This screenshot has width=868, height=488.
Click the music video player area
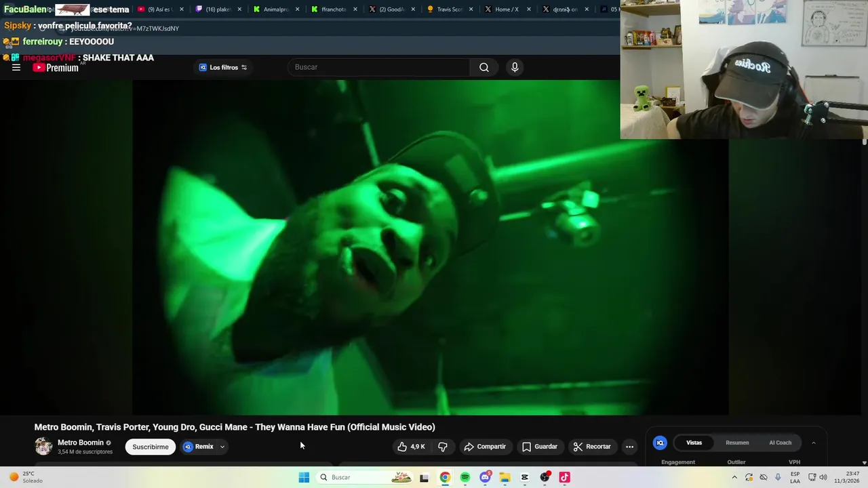pos(430,247)
